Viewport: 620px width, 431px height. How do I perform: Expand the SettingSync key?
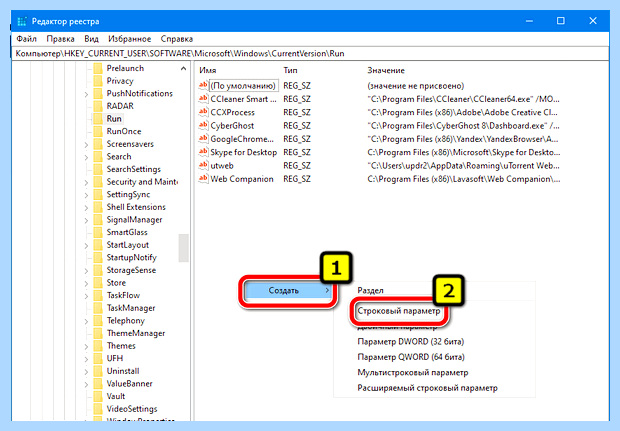pyautogui.click(x=86, y=195)
